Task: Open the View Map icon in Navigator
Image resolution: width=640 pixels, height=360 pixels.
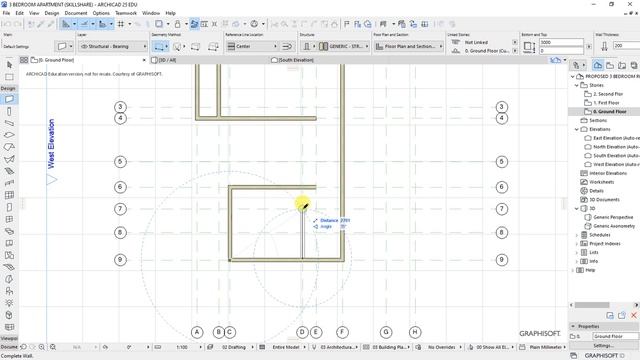Action: (x=610, y=65)
